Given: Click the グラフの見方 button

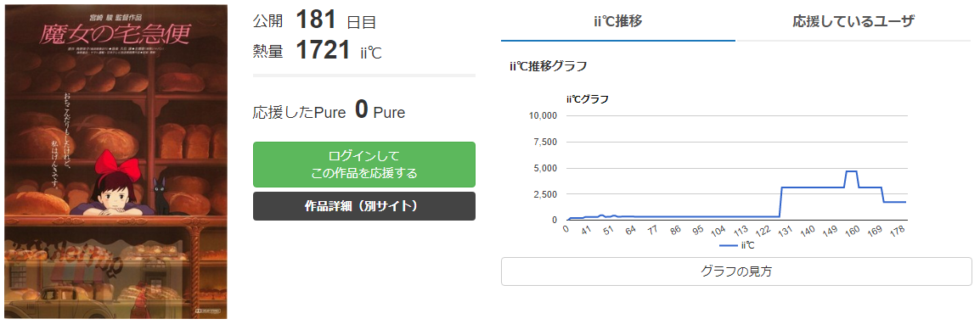Looking at the screenshot, I should pyautogui.click(x=736, y=271).
